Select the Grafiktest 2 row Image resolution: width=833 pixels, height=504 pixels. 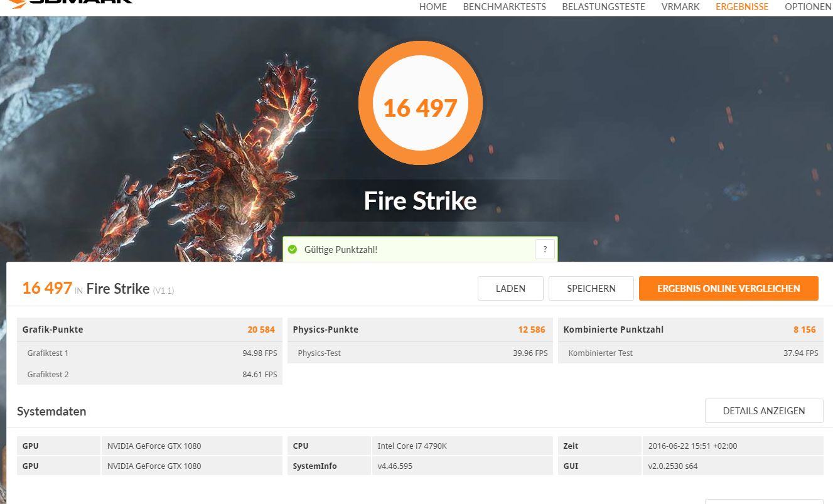[149, 374]
